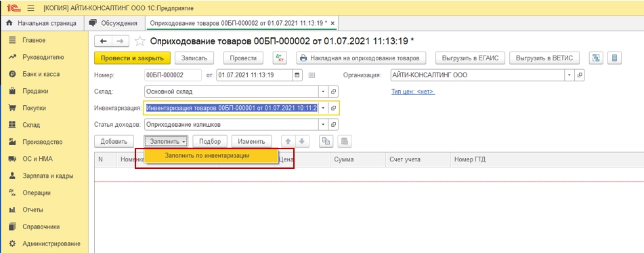This screenshot has width=644, height=253.
Task: Open linked documents structure icon
Action: (595, 58)
